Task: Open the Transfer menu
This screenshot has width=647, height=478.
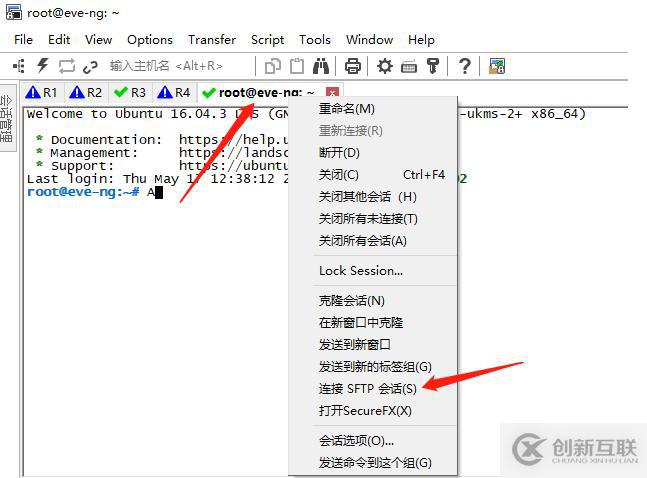Action: (x=212, y=40)
